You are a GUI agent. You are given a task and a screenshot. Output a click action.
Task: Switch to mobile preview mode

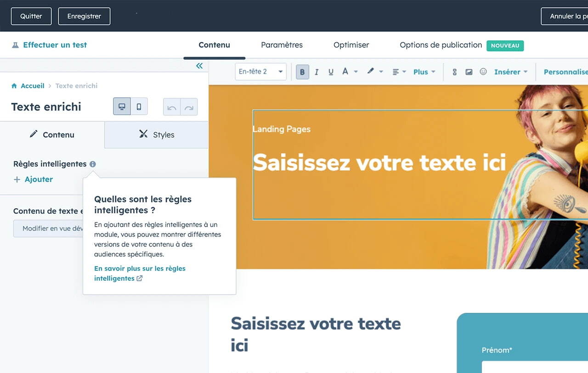(138, 106)
